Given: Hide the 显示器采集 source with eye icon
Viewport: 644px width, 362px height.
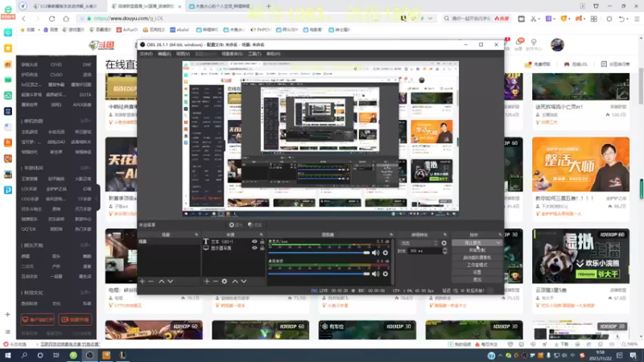Looking at the screenshot, I should [254, 248].
